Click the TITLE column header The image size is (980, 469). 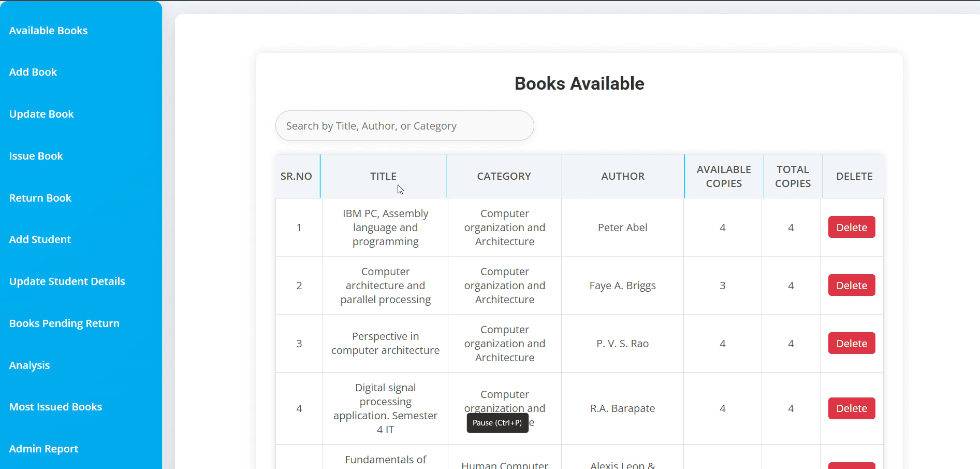383,176
